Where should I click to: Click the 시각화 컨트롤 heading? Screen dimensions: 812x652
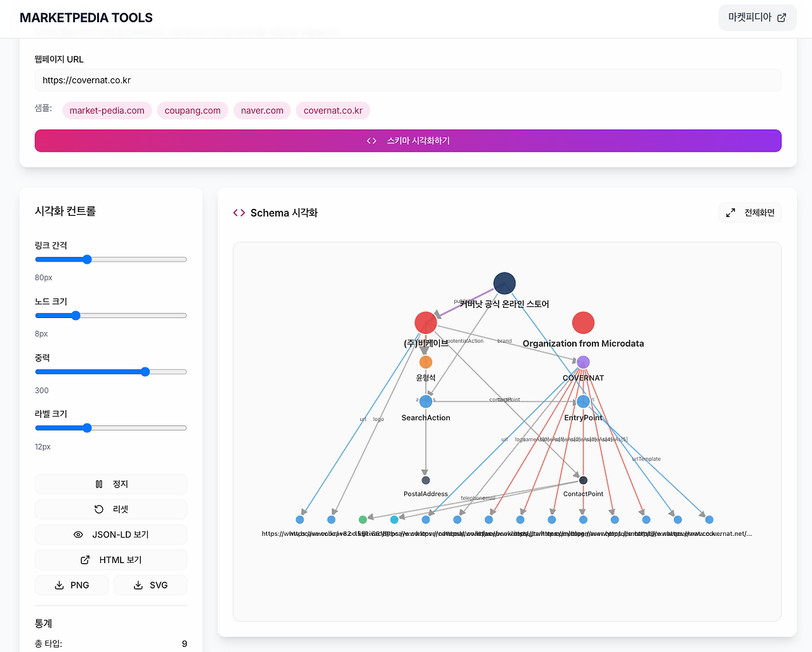[x=65, y=211]
